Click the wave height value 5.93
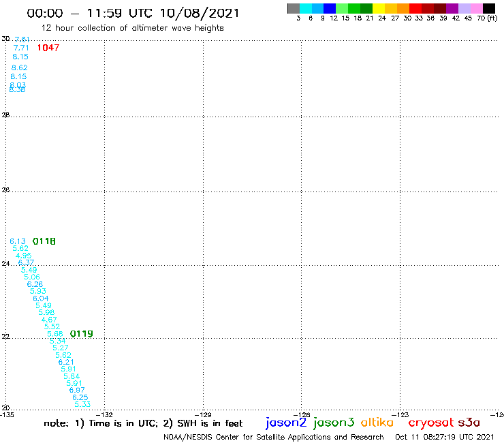The image size is (504, 443). coord(38,291)
